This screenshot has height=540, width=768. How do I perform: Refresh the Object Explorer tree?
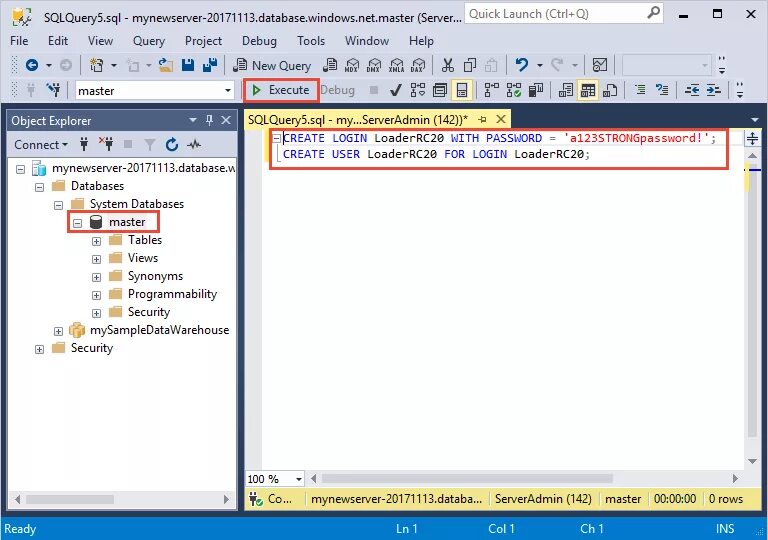[171, 145]
